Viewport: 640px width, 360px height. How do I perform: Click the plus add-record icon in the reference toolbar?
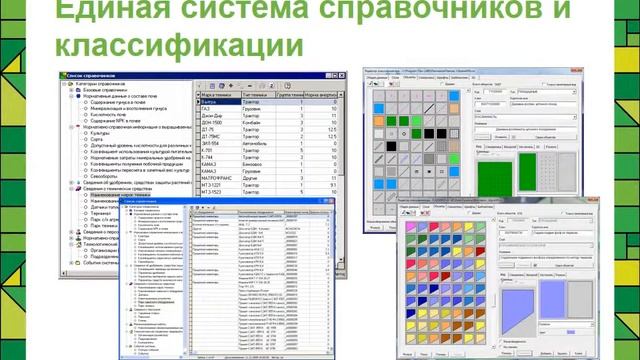coord(231,86)
